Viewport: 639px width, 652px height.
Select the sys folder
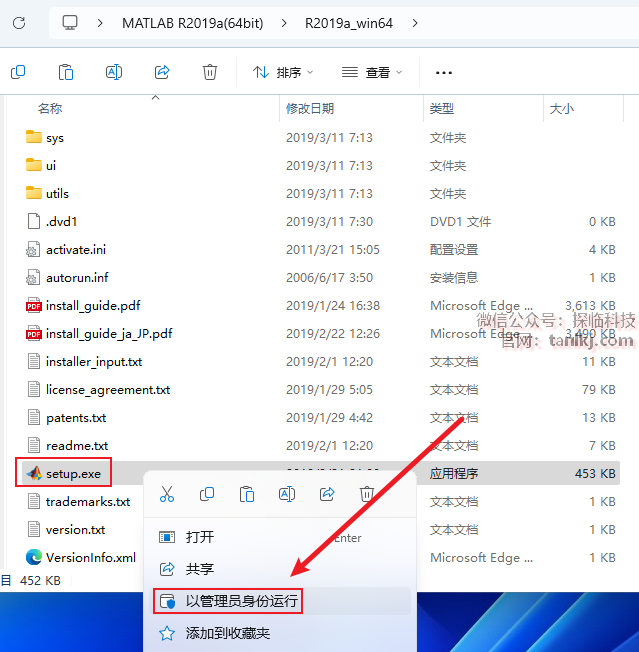[45, 138]
